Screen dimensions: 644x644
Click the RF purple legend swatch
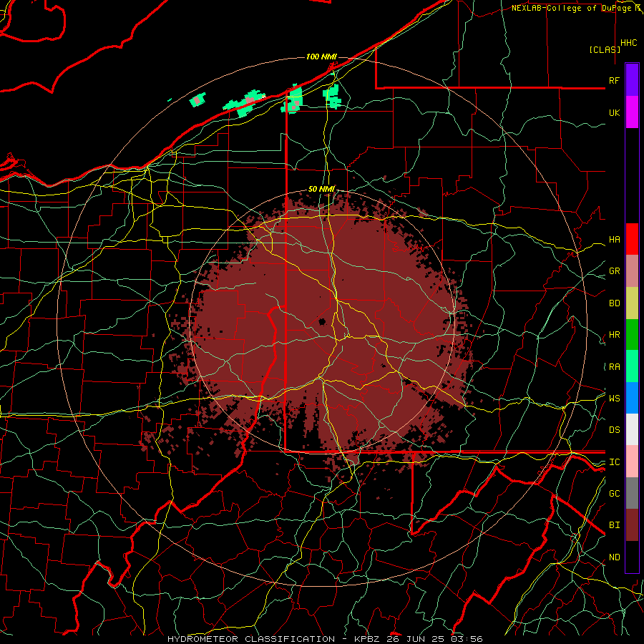point(632,80)
